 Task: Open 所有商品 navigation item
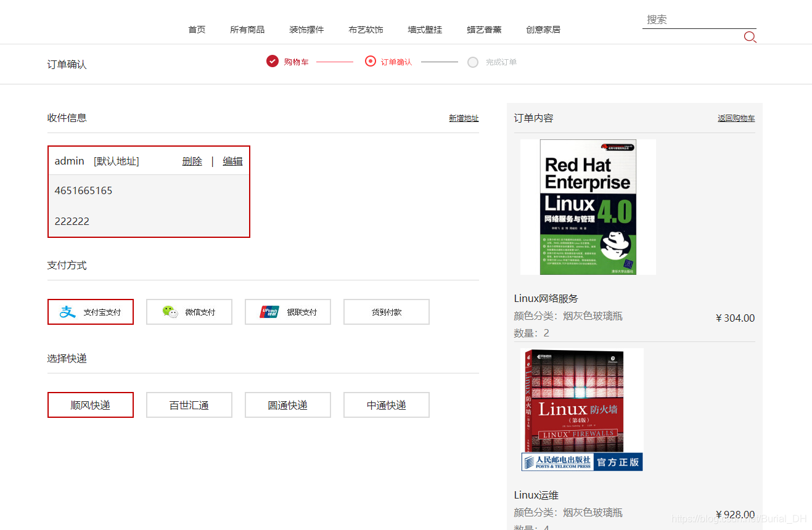point(247,30)
